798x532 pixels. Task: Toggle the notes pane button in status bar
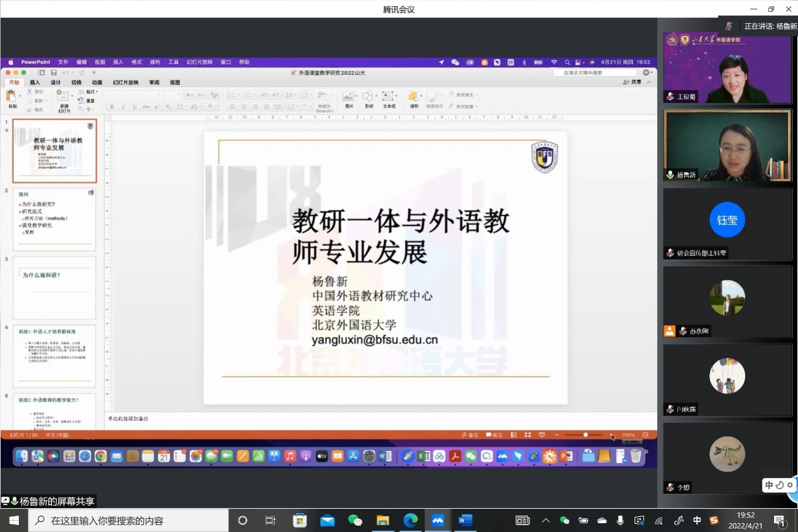(x=470, y=435)
